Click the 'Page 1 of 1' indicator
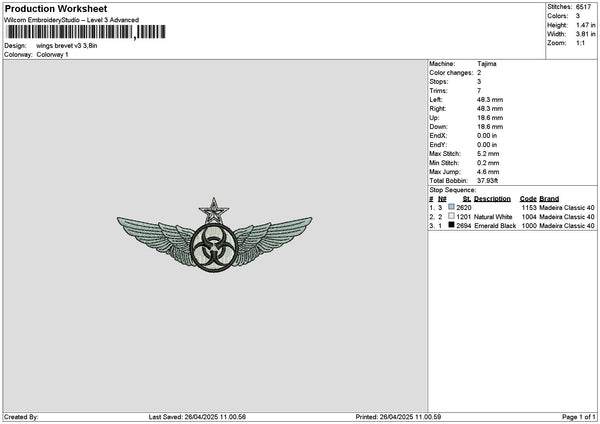This screenshot has width=600, height=424. point(579,417)
